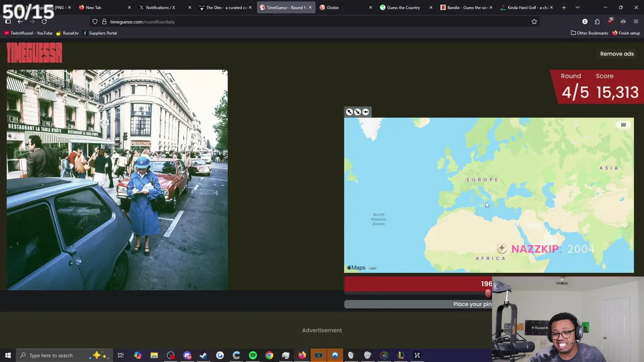Click the tracking protection shield icon

(x=95, y=22)
